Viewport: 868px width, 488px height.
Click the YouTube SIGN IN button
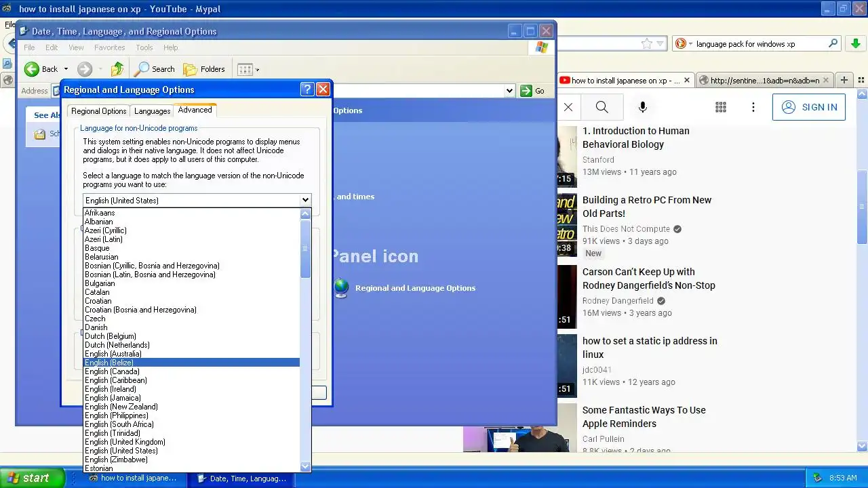click(x=809, y=107)
